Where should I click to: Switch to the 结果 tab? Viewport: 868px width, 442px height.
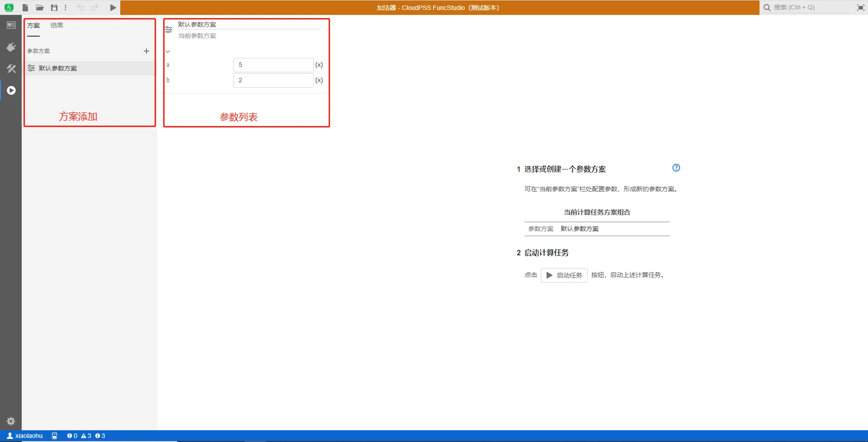point(57,25)
